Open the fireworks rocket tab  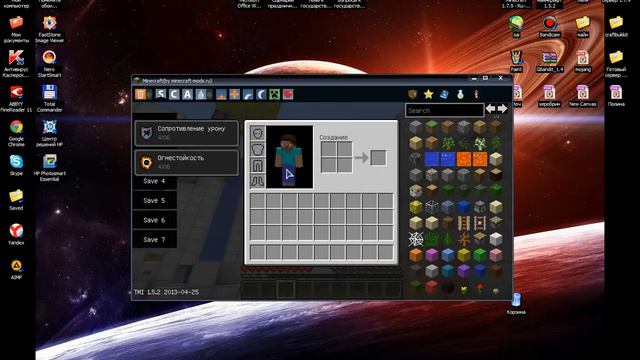(x=476, y=94)
